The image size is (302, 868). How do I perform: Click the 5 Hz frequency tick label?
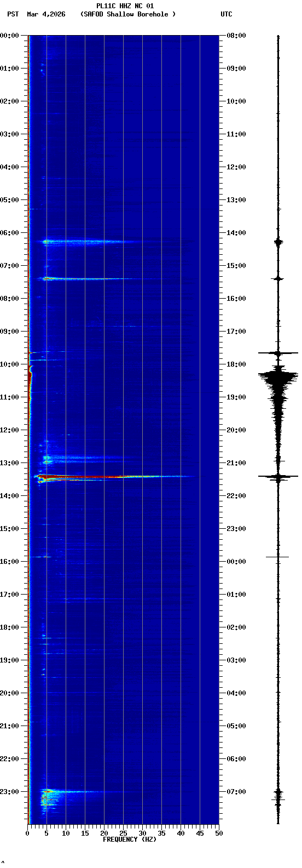(x=47, y=833)
